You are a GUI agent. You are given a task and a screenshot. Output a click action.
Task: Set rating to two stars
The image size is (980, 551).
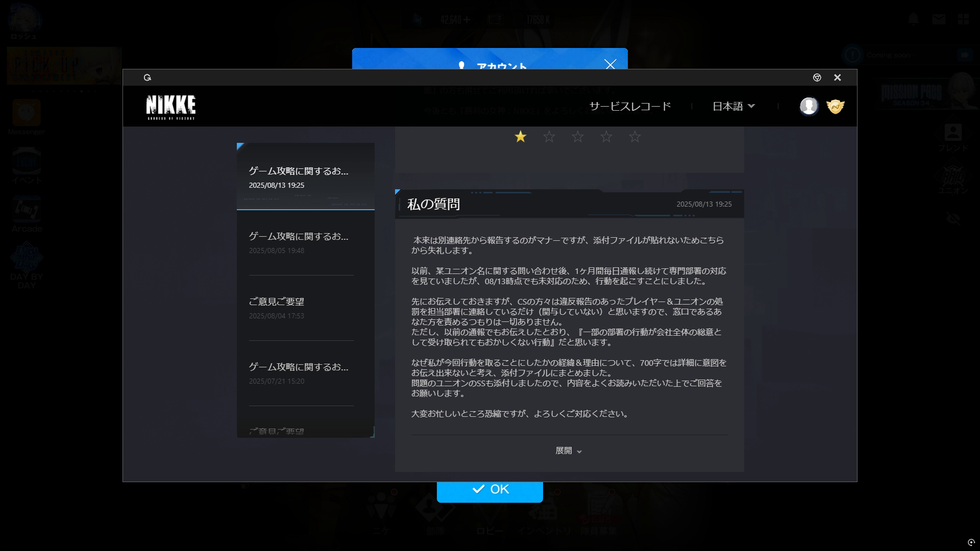549,137
